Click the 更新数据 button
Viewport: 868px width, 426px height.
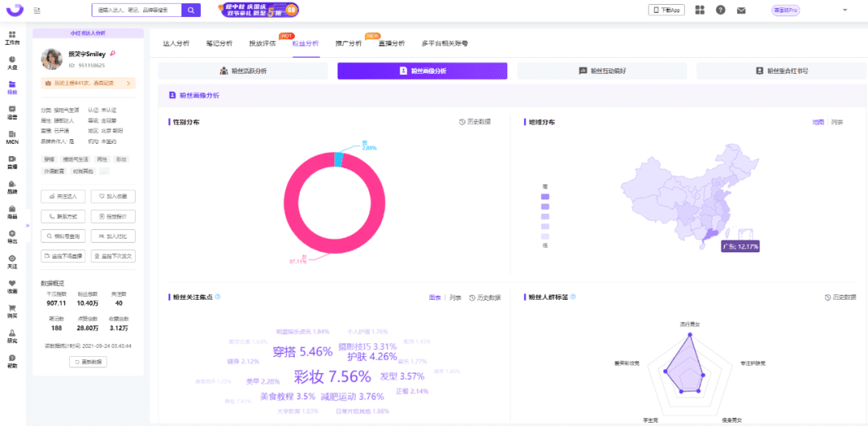click(x=88, y=362)
